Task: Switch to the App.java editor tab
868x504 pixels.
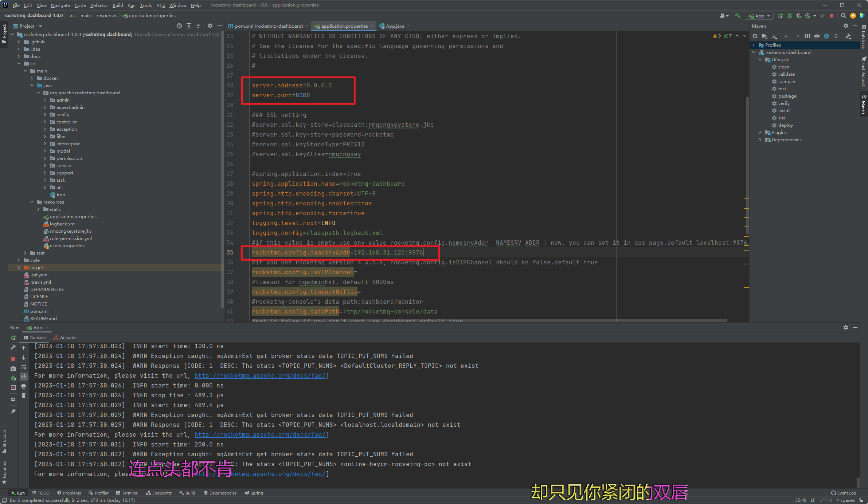Action: (395, 26)
